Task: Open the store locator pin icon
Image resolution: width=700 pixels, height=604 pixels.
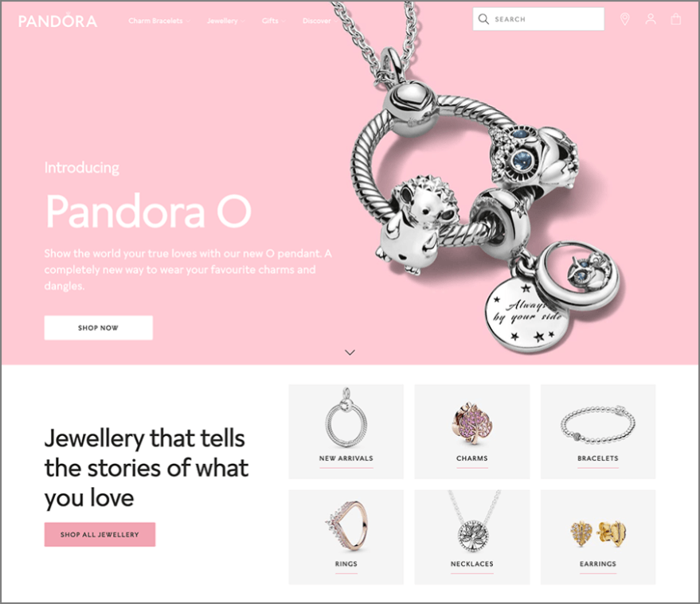Action: click(624, 19)
